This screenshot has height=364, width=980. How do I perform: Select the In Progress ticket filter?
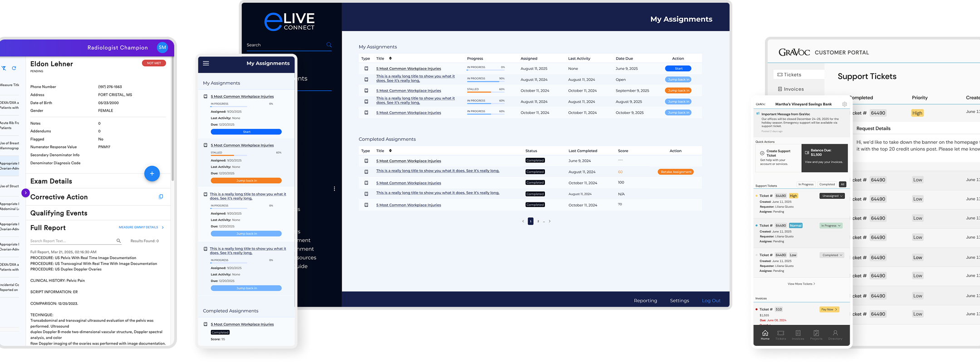806,184
